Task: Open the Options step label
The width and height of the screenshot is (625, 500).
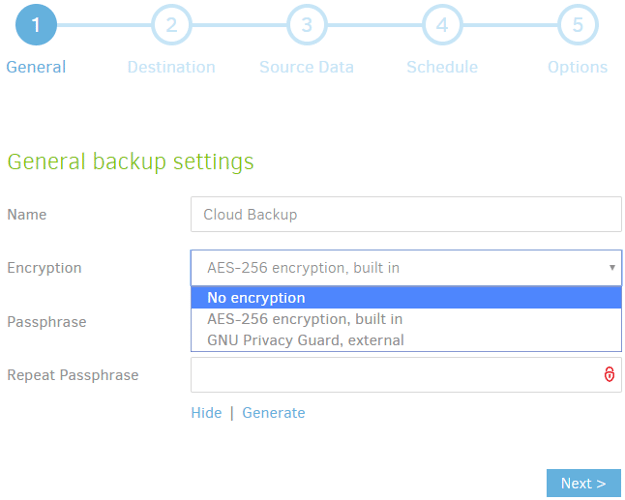Action: click(x=578, y=67)
